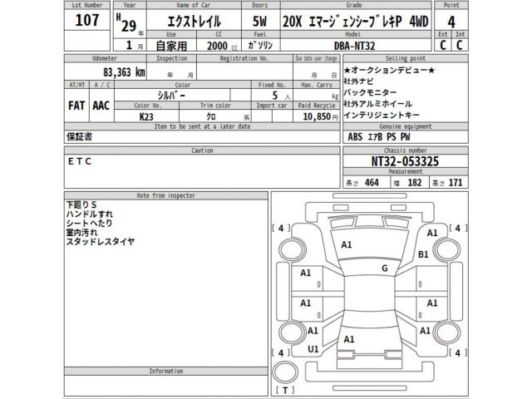This screenshot has width=532, height=399.
Task: Click the height measurement 171
Action: click(456, 183)
